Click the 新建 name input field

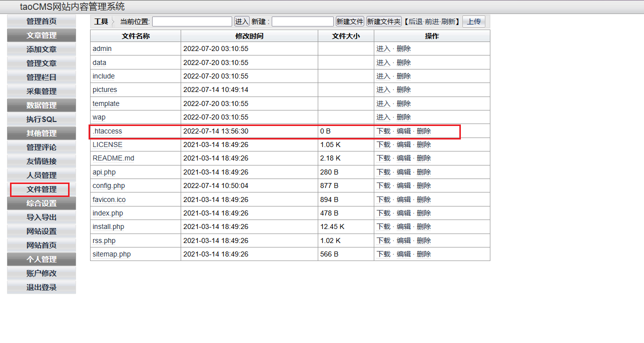(302, 21)
